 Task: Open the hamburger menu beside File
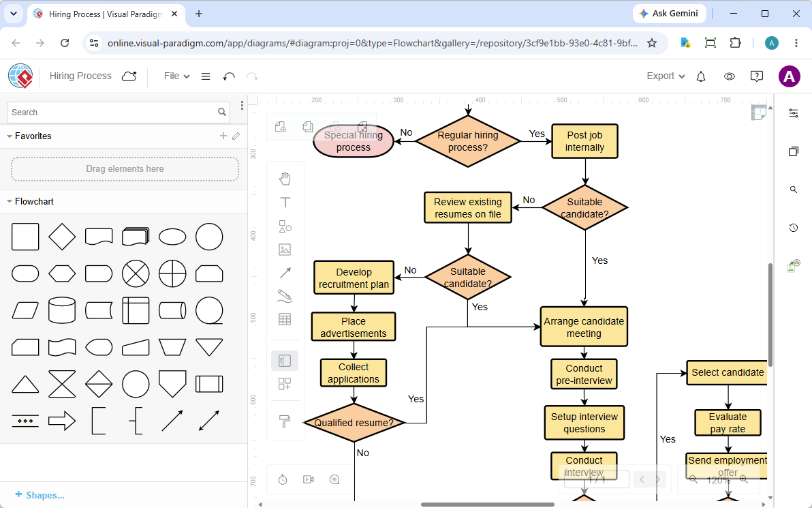tap(206, 76)
